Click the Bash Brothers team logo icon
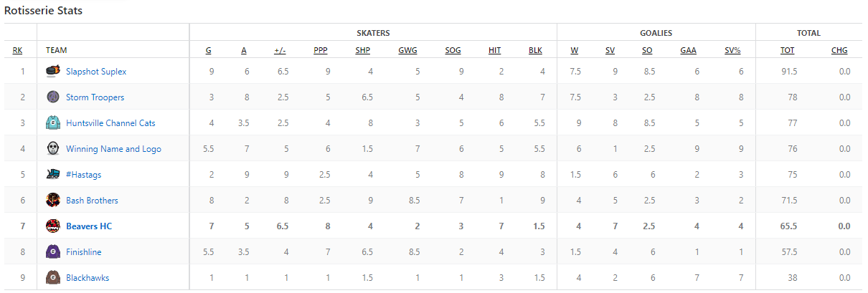Image resolution: width=868 pixels, height=293 pixels. (x=52, y=200)
